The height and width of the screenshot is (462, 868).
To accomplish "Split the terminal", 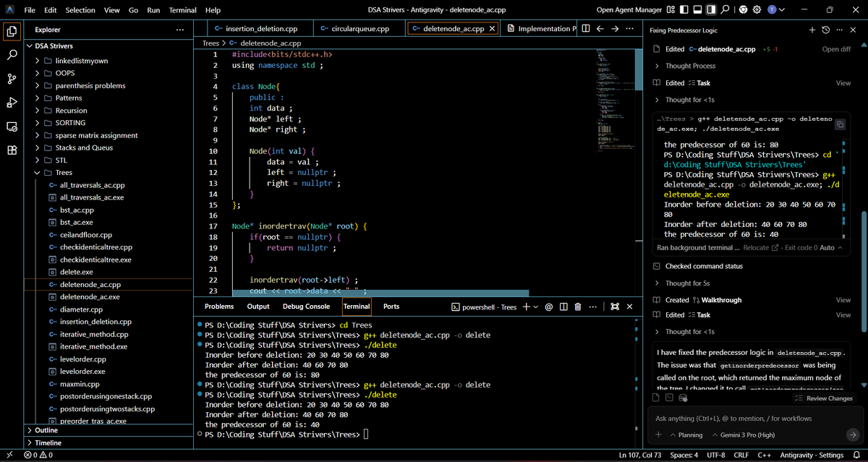I will 563,307.
